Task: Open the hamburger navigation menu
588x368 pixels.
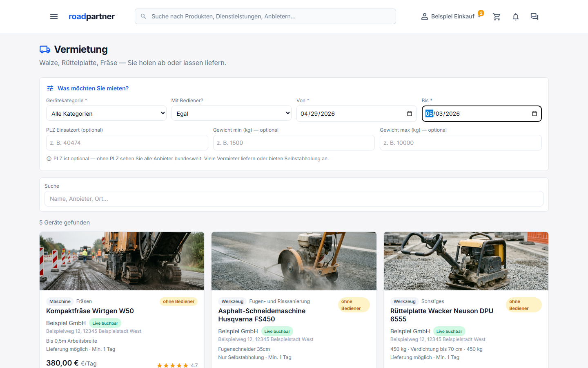Action: pyautogui.click(x=54, y=16)
